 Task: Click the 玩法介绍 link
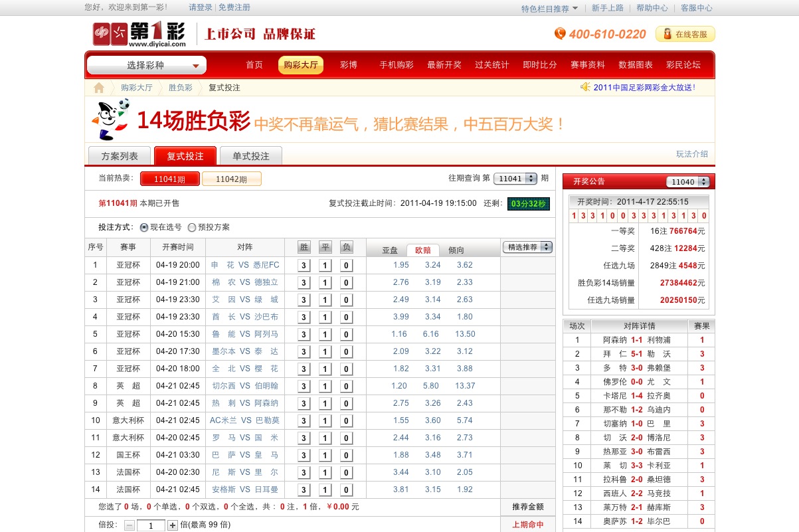[691, 154]
